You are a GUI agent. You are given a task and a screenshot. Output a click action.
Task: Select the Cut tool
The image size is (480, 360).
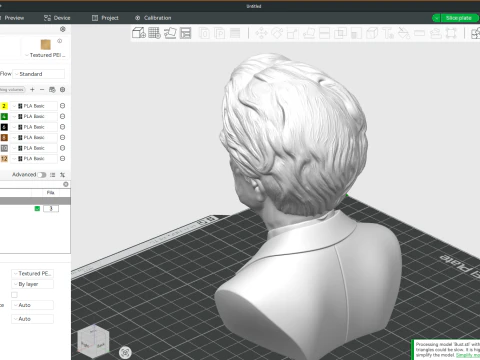click(324, 33)
